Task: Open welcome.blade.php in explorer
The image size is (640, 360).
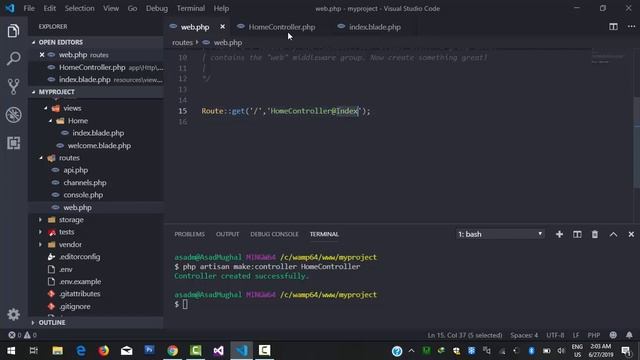Action: coord(99,146)
